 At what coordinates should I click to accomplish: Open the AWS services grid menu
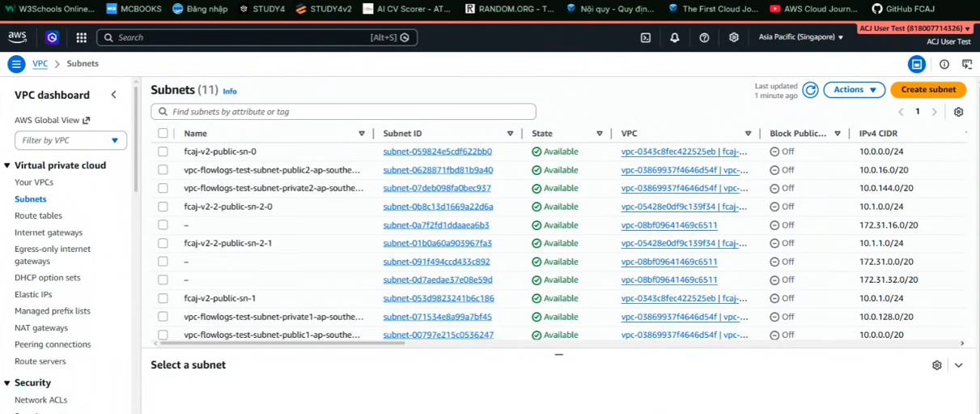82,37
